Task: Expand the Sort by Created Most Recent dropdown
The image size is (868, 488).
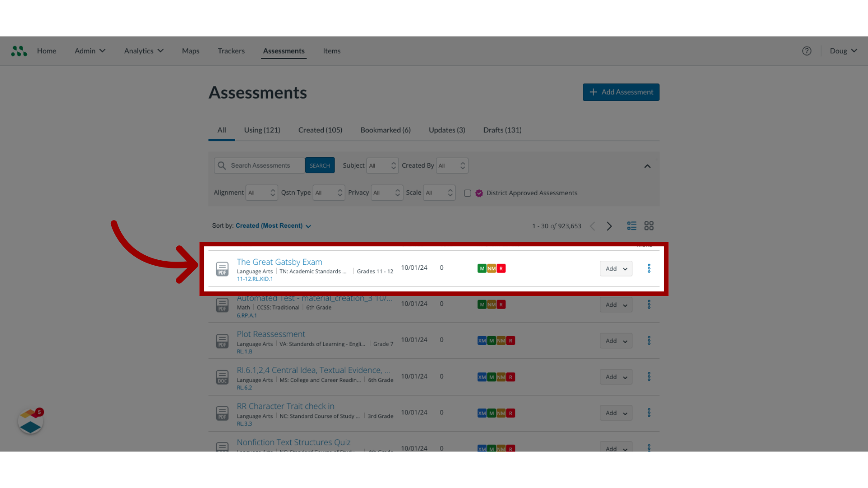Action: coord(273,225)
